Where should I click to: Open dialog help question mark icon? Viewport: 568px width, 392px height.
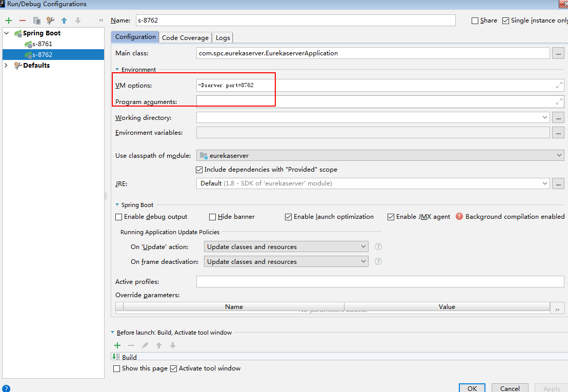point(6,389)
